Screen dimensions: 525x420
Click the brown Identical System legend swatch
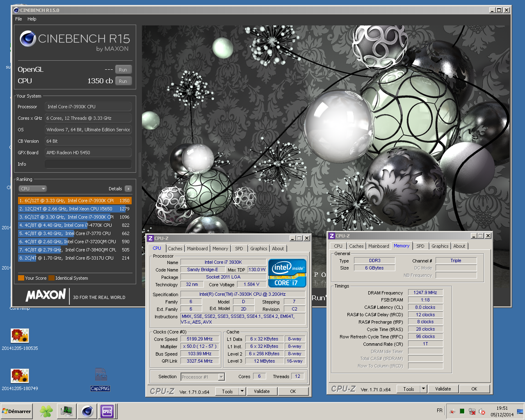(x=51, y=278)
